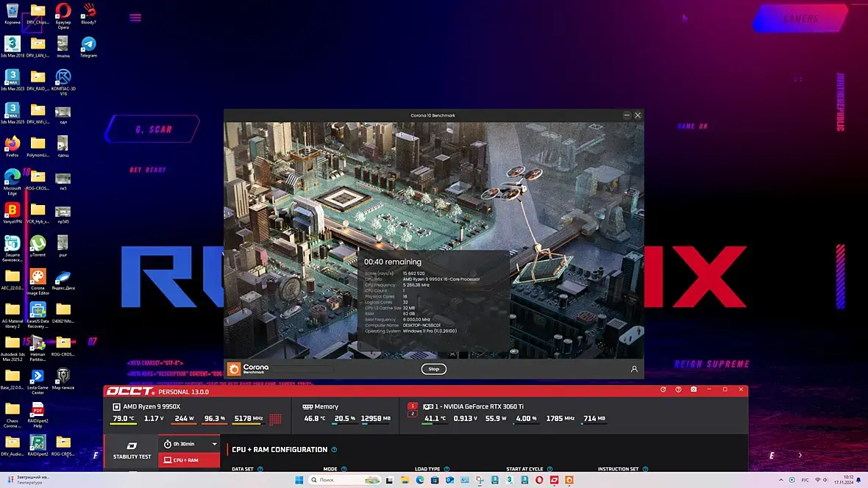The height and width of the screenshot is (488, 868).
Task: Choose the CPU + RAM test
Action: pos(189,460)
